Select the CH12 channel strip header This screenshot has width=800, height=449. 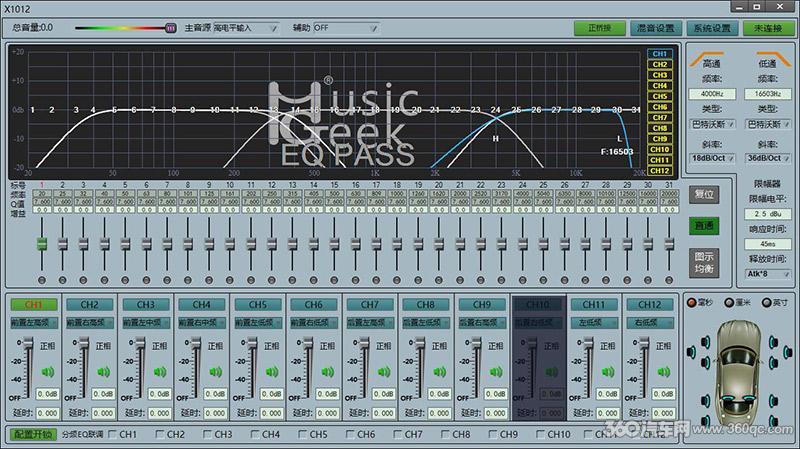coord(649,305)
